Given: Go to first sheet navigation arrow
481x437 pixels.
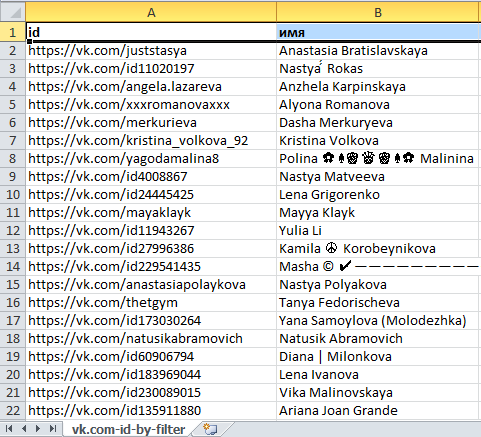Looking at the screenshot, I should [9, 428].
